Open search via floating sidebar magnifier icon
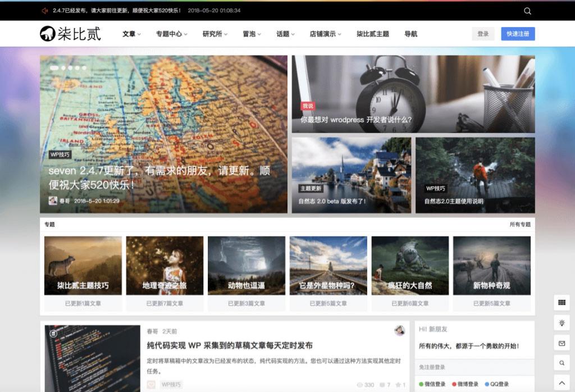This screenshot has width=575, height=392. (561, 362)
